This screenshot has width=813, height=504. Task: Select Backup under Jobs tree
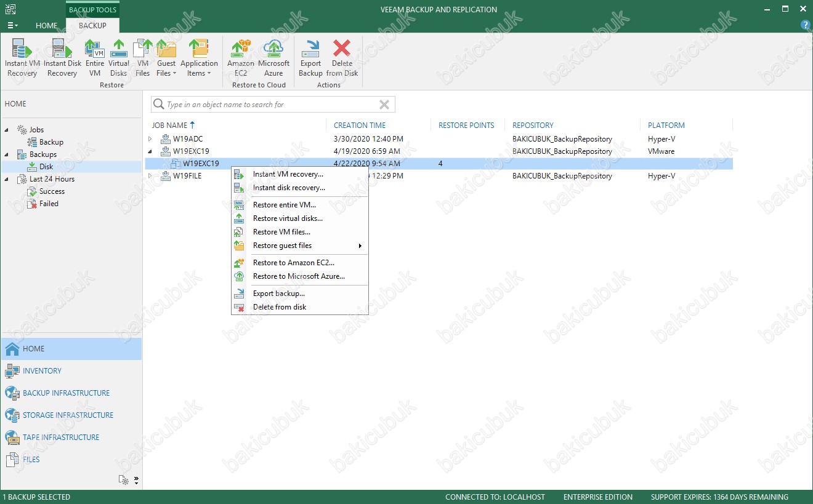pos(51,142)
